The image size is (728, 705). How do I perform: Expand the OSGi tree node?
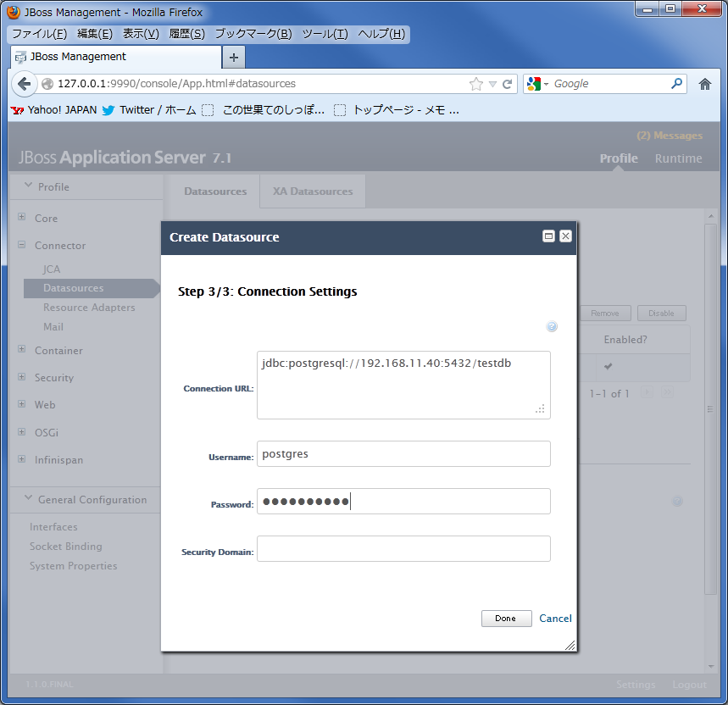[22, 431]
